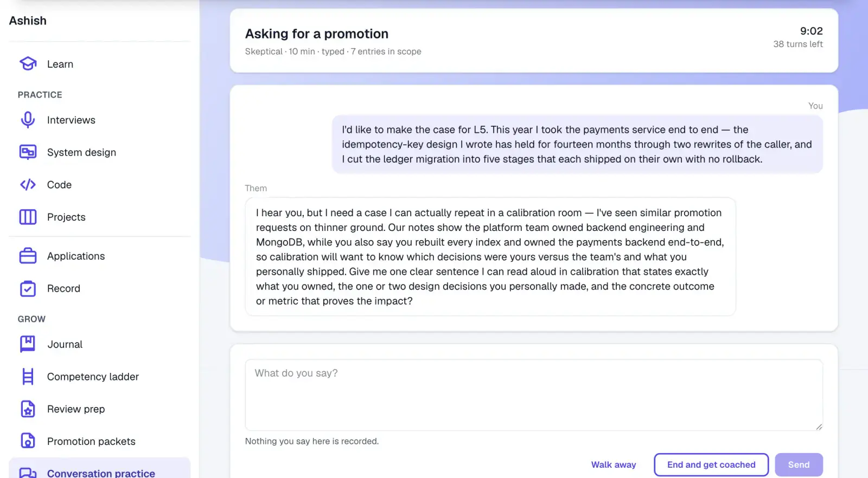Select the Code angle-brackets icon

(28, 185)
